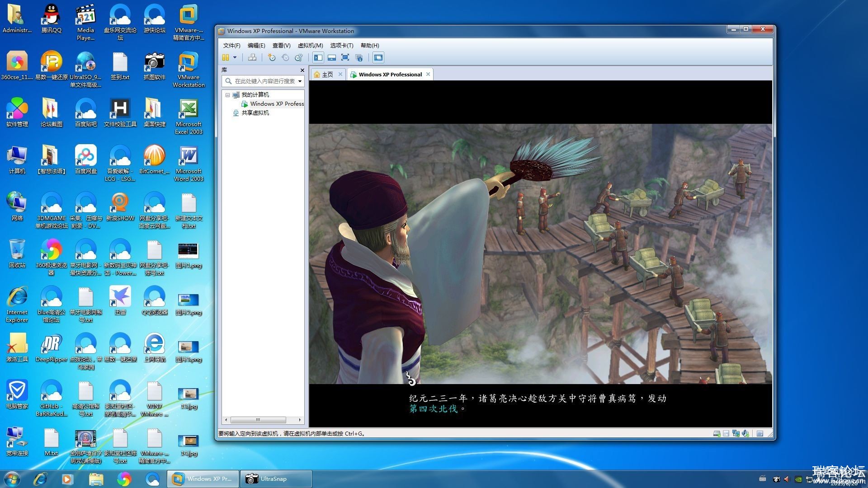Click the Windows Start orb

[12, 479]
